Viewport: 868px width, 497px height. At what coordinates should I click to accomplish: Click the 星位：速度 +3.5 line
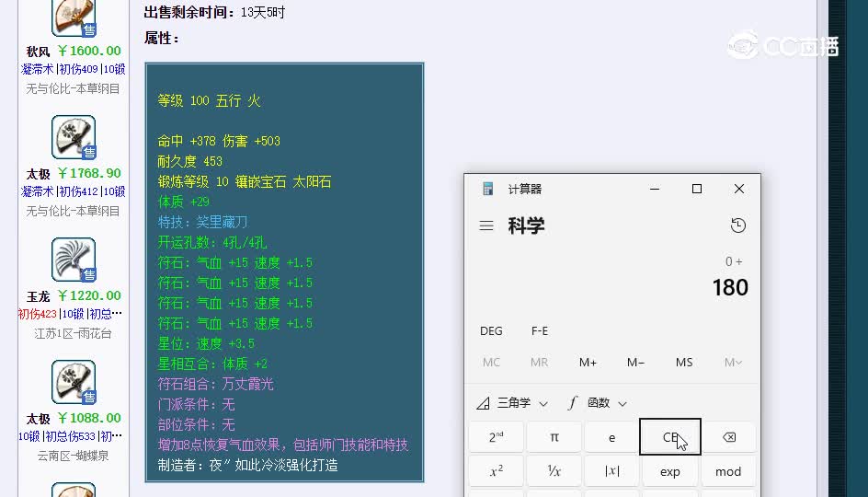tap(206, 343)
